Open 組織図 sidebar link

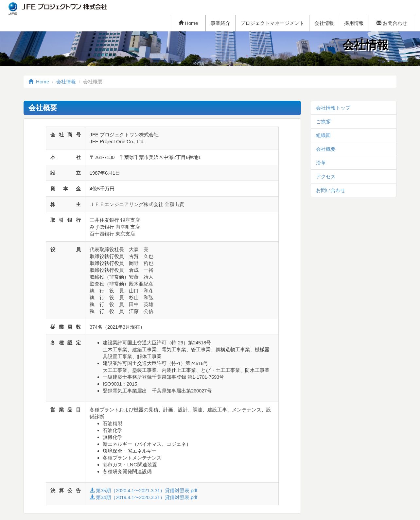(x=354, y=135)
